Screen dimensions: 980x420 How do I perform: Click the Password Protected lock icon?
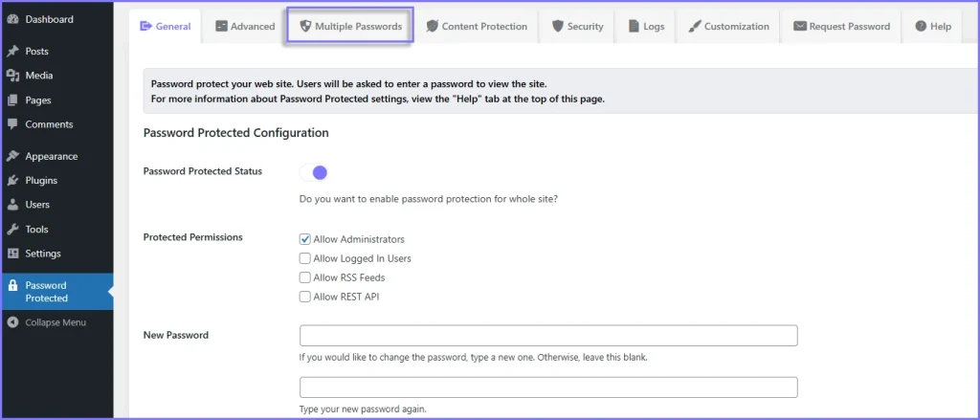[x=12, y=285]
